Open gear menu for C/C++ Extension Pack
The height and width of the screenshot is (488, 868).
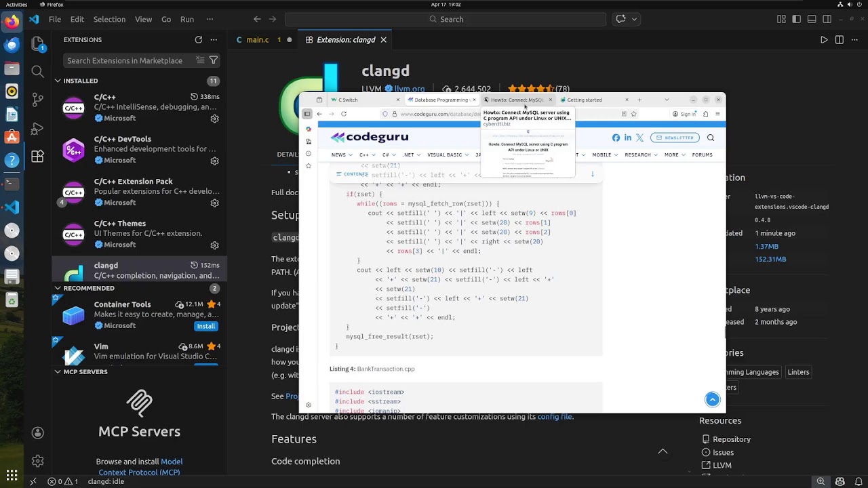(214, 203)
